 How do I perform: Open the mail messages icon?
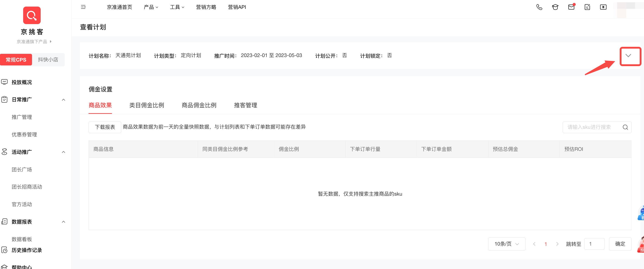pyautogui.click(x=572, y=7)
